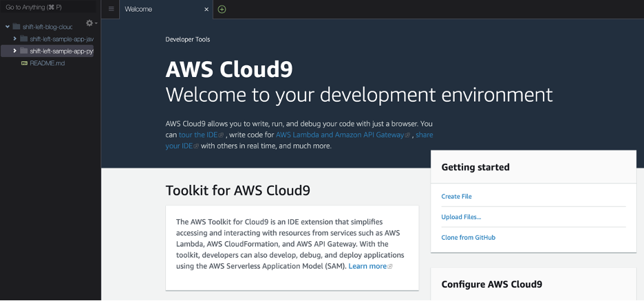Close the Welcome tab
Screen dimensions: 644x301
click(x=206, y=9)
